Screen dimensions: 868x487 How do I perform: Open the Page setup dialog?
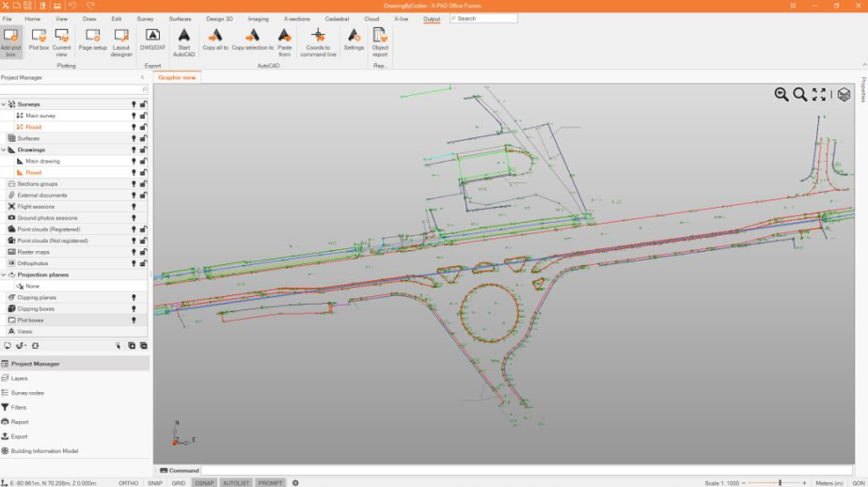click(x=93, y=39)
